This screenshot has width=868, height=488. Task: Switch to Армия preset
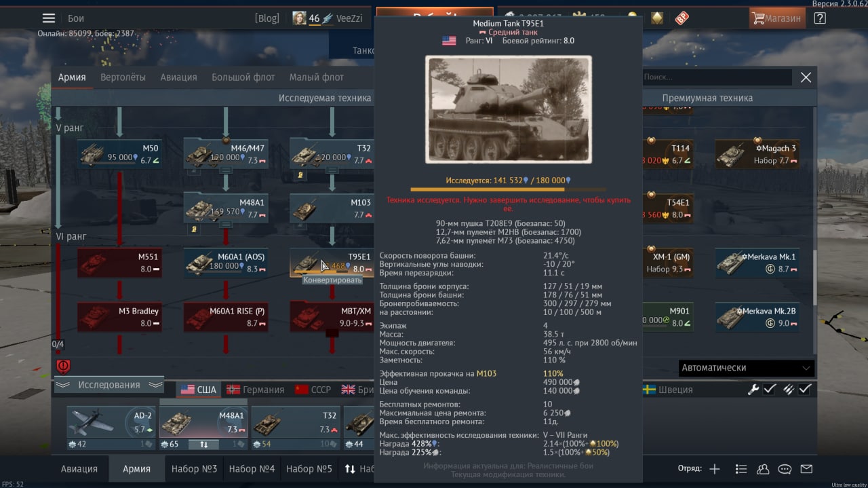coord(136,468)
